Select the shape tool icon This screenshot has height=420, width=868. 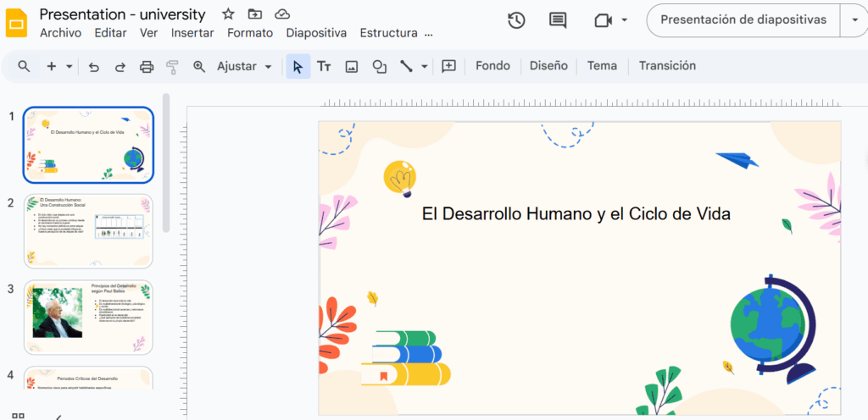(x=379, y=66)
